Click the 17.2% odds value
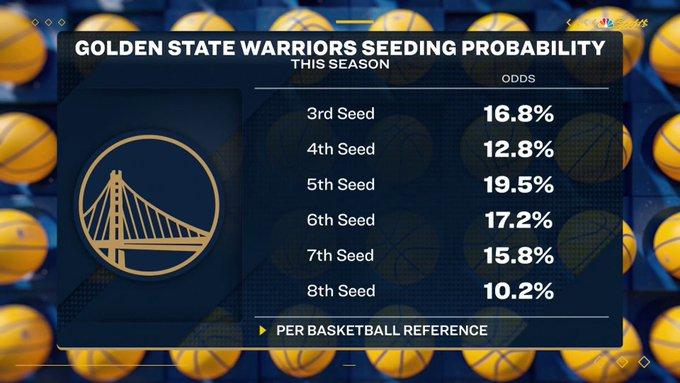The image size is (680, 383). [519, 220]
